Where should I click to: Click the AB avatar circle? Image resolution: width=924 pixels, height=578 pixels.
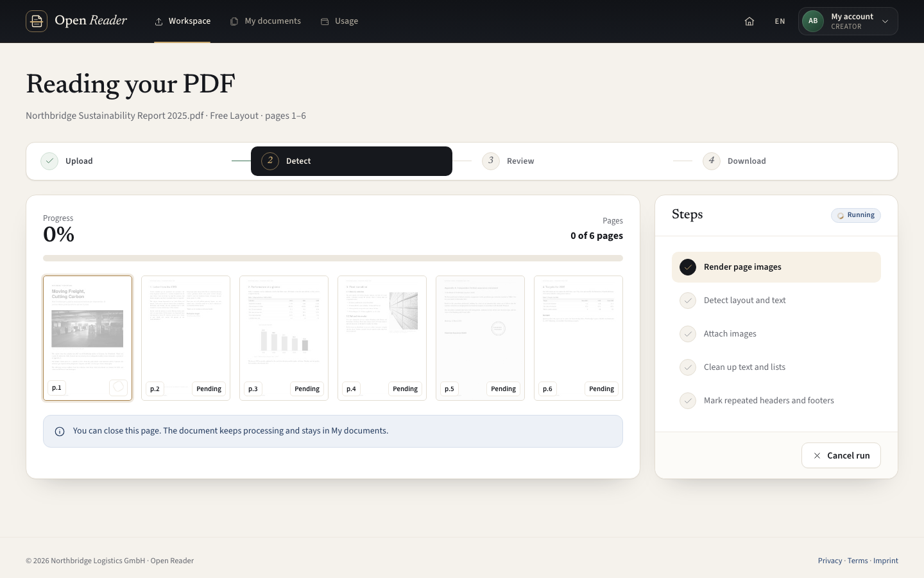click(x=813, y=21)
